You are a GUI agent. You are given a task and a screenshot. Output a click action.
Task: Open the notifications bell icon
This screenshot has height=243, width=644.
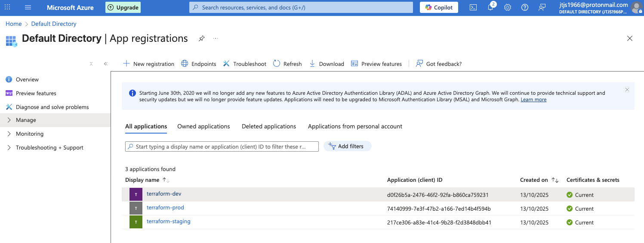coord(490,7)
